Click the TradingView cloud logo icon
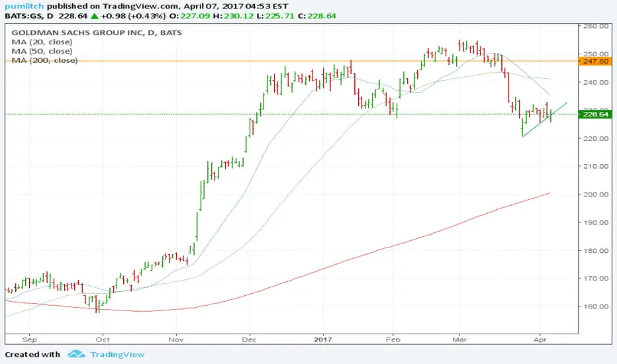Image resolution: width=617 pixels, height=364 pixels. (x=76, y=354)
